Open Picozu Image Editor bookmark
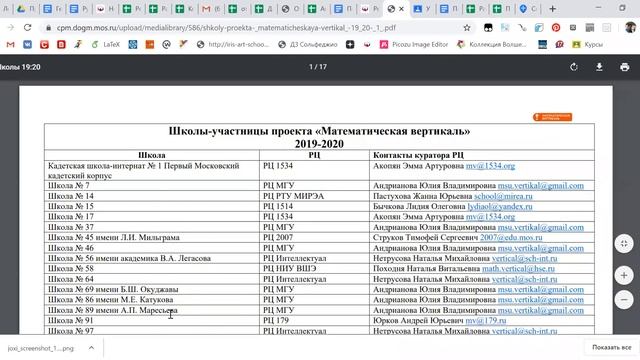Viewport: 640px width, 360px height. [414, 44]
